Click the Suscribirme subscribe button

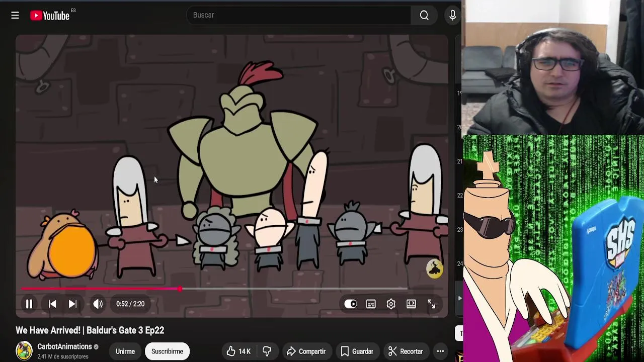pyautogui.click(x=167, y=351)
